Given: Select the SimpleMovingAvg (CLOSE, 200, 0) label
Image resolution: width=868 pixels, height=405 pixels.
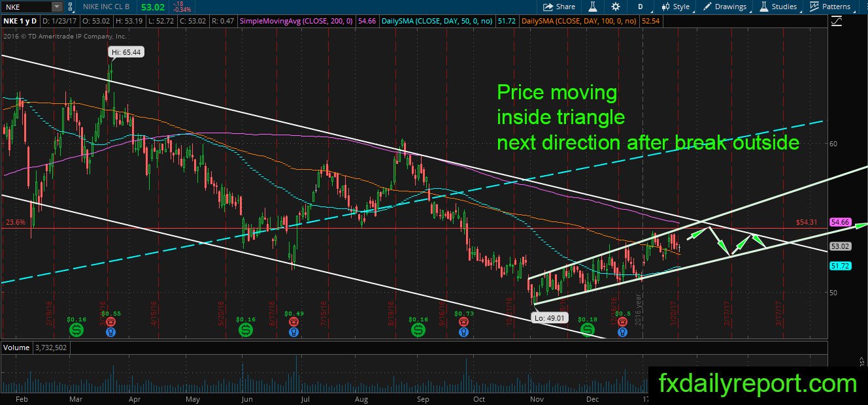Looking at the screenshot, I should 297,22.
